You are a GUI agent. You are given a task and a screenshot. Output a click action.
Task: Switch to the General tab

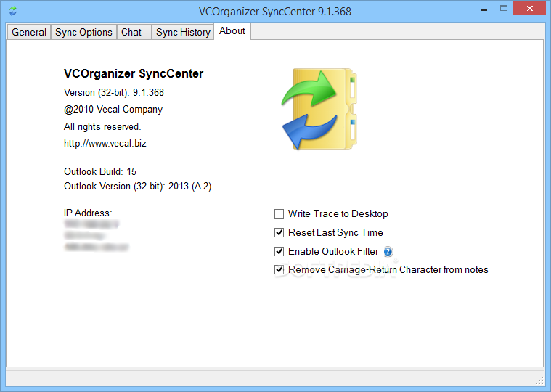(29, 32)
